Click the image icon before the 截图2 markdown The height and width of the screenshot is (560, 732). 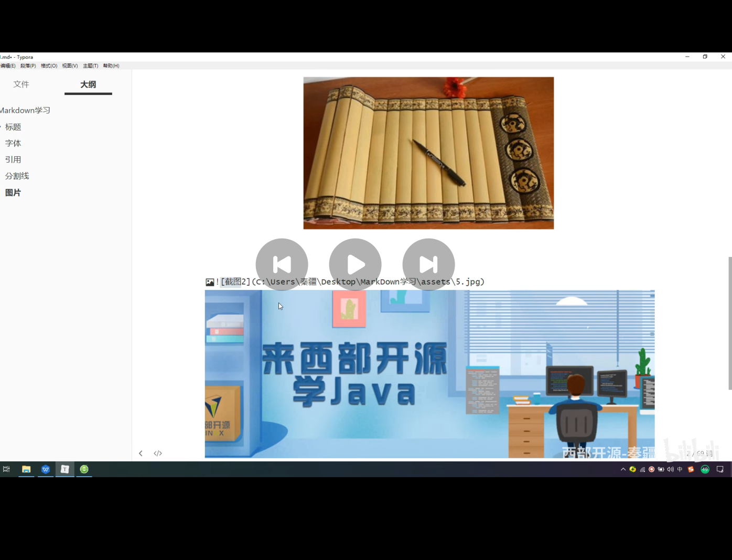[210, 282]
